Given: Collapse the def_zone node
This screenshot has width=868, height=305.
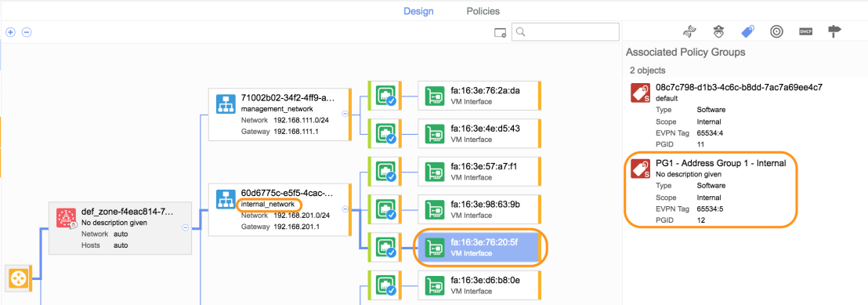Looking at the screenshot, I should [186, 227].
